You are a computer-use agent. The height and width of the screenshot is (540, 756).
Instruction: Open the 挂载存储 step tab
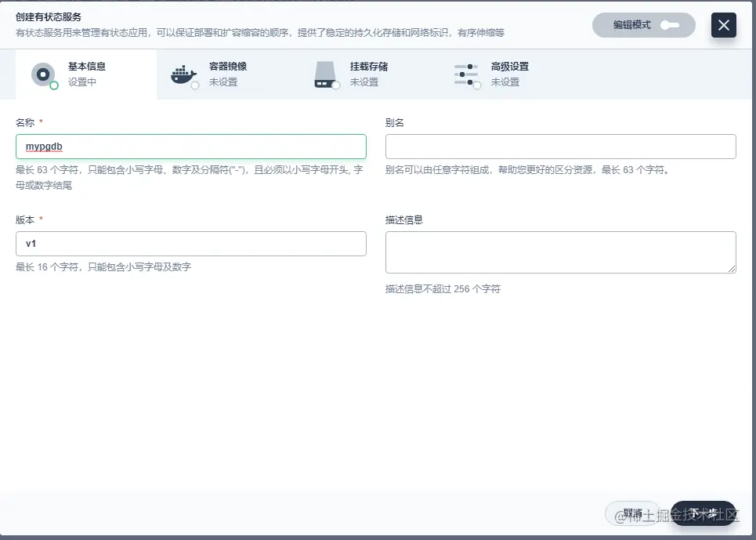pyautogui.click(x=368, y=74)
